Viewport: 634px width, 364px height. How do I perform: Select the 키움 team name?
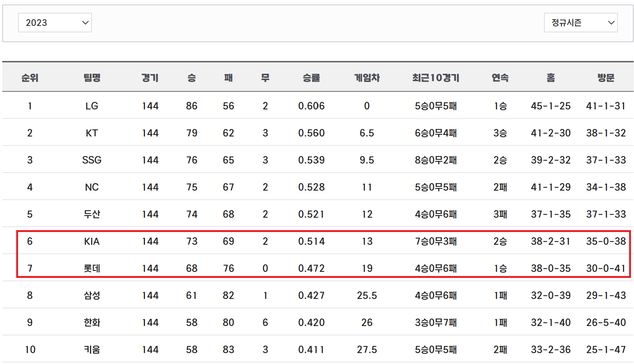click(92, 350)
